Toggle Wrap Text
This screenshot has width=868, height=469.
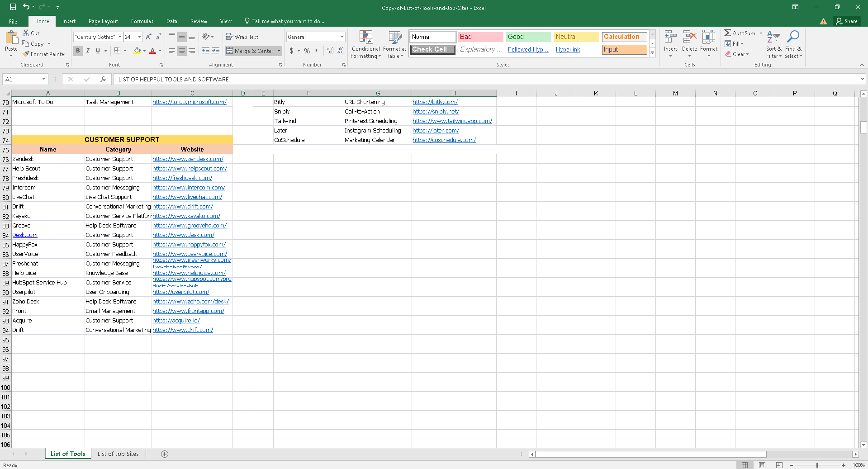(242, 37)
